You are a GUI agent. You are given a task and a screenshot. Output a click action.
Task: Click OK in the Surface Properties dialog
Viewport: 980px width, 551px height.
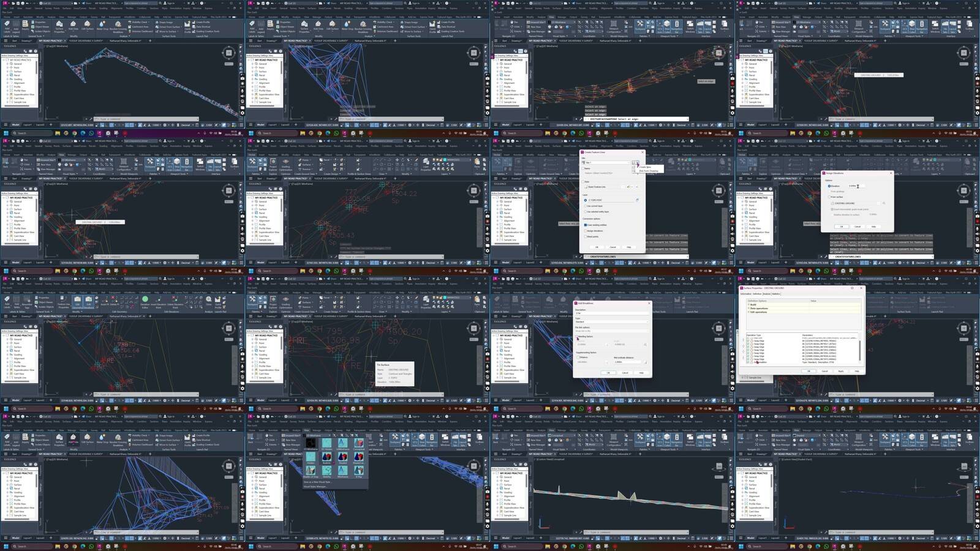coord(809,371)
